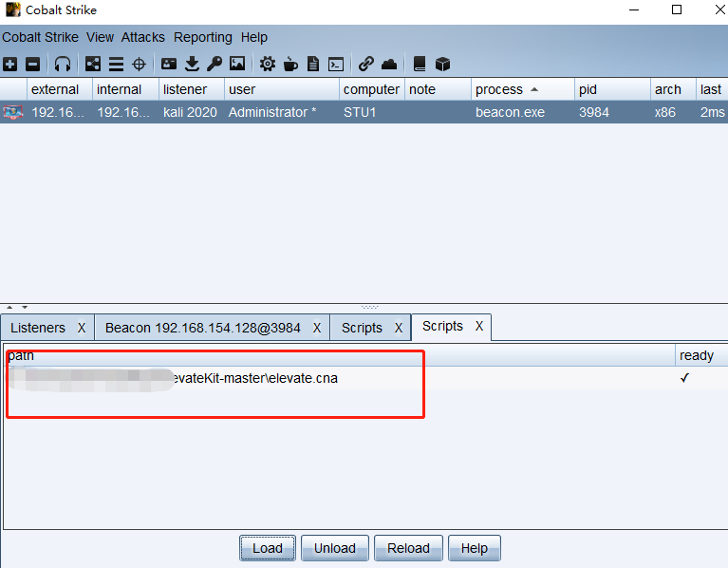Open the Help menu
The width and height of the screenshot is (728, 568).
click(x=254, y=37)
